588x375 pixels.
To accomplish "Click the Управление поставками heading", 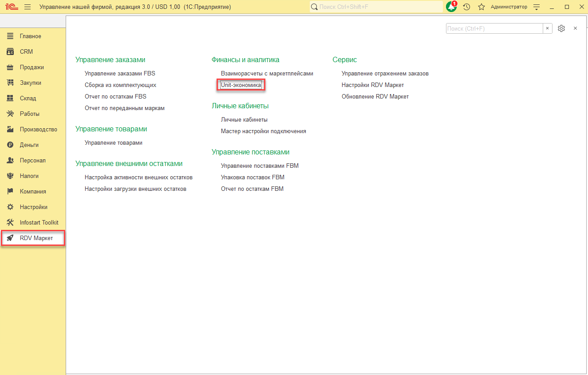I will [251, 152].
